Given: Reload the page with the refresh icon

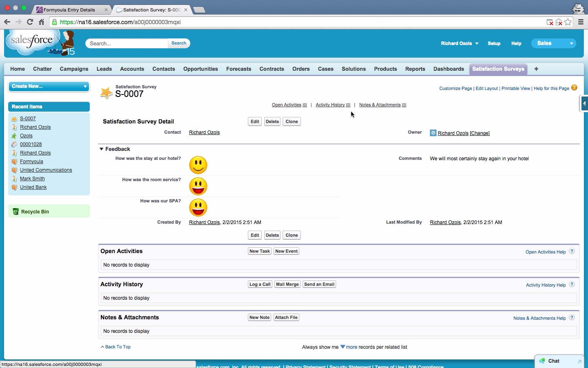Looking at the screenshot, I should [30, 22].
